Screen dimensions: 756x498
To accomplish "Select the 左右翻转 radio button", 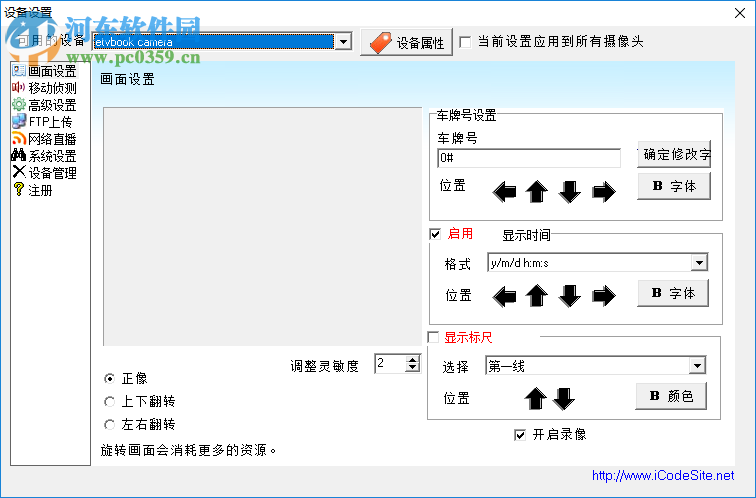I will coord(109,425).
